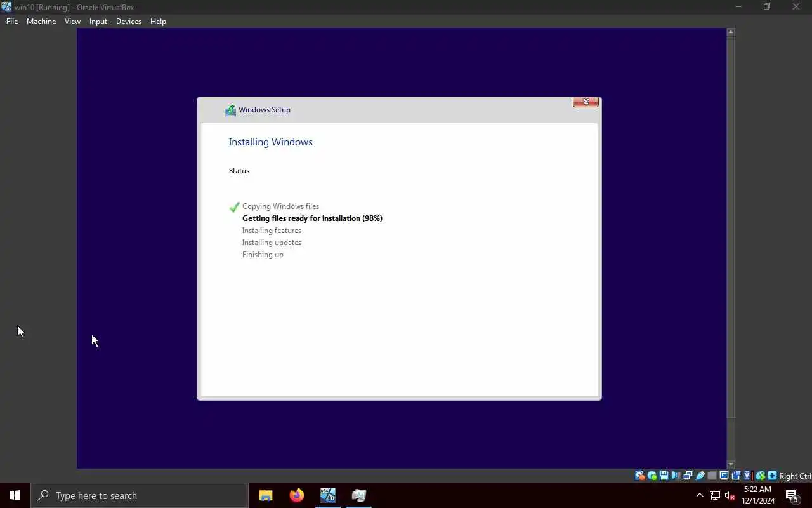The width and height of the screenshot is (812, 508).
Task: Open the Input menu
Action: pyautogui.click(x=98, y=22)
